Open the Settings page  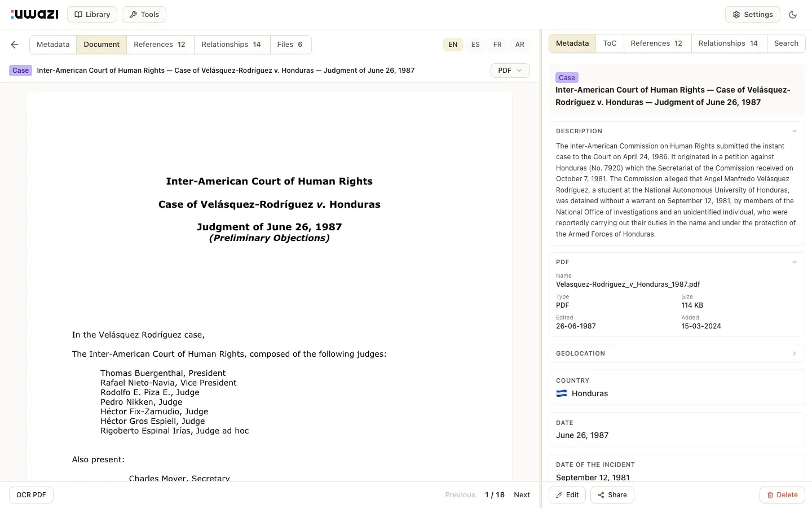pos(752,14)
